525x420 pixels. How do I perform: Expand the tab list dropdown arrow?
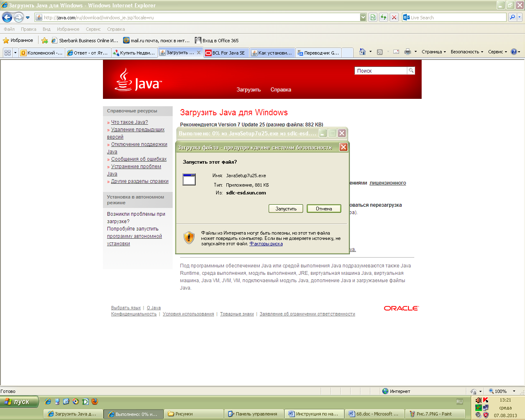15,52
